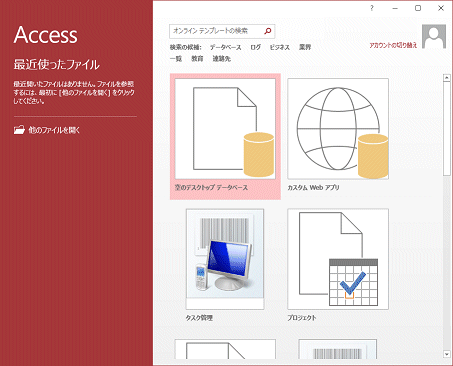The image size is (453, 366).
Task: Search suggested term 教育
Action: click(197, 59)
